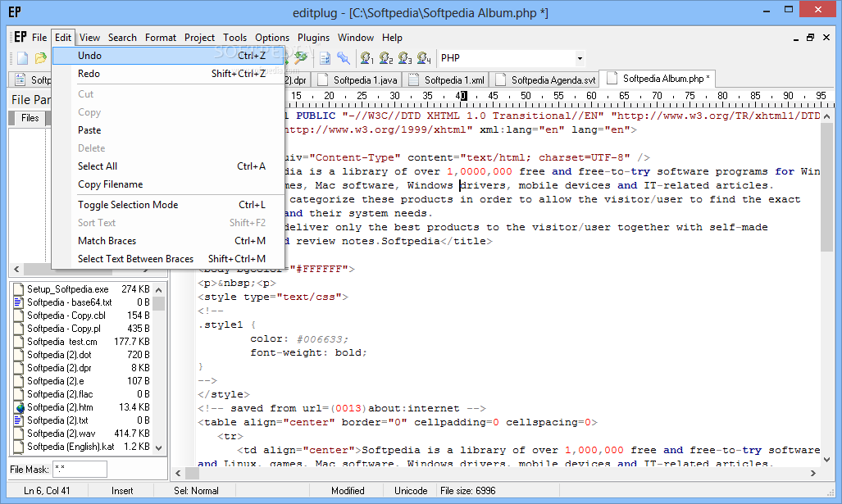Click folder tree scroll left arrow
The width and height of the screenshot is (842, 504).
pos(16,269)
